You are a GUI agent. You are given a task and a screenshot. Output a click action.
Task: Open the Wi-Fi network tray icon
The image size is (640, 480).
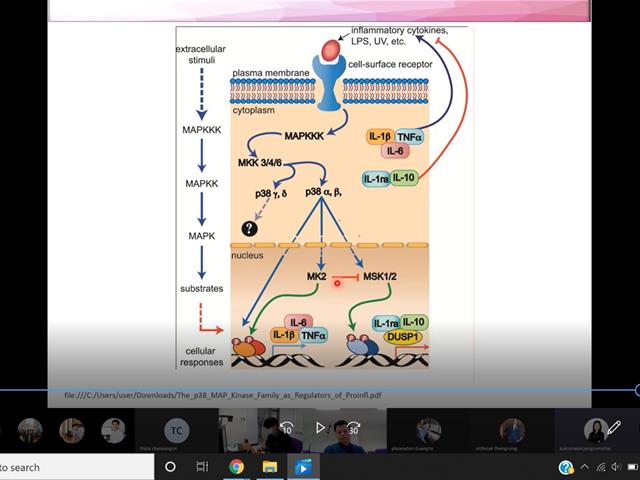(601, 467)
